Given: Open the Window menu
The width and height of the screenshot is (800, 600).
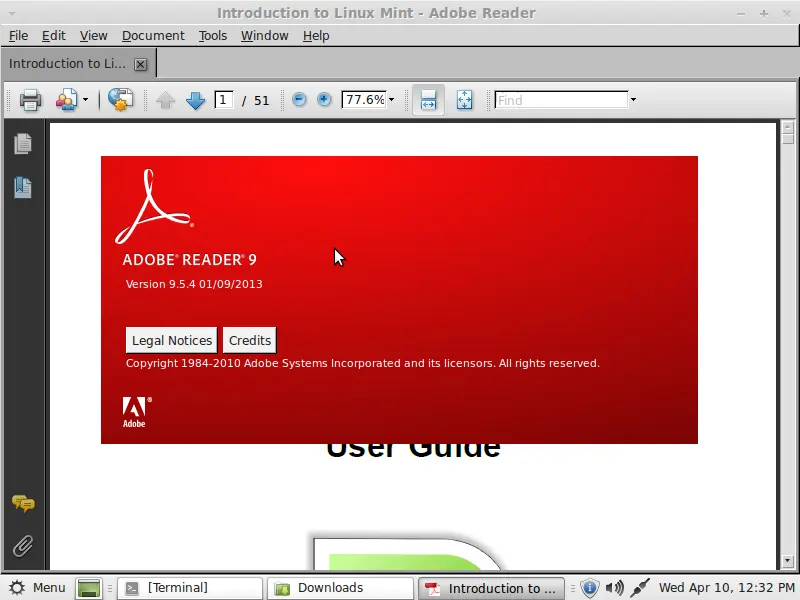Looking at the screenshot, I should (x=265, y=36).
